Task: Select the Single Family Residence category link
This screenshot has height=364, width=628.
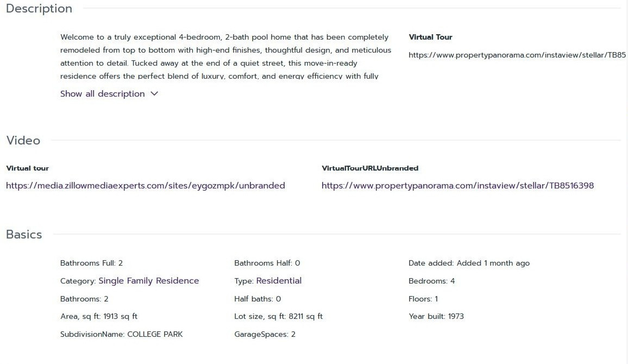Action: pyautogui.click(x=149, y=281)
